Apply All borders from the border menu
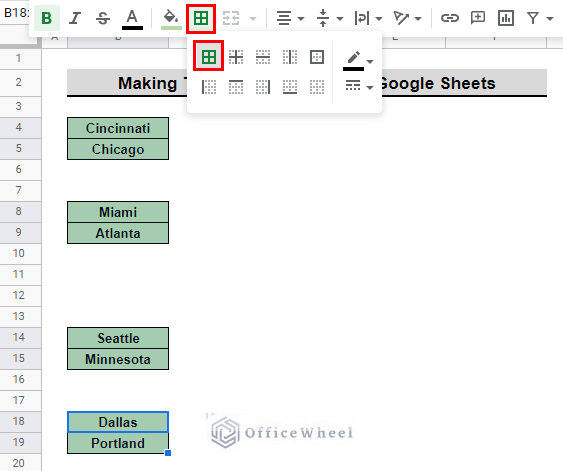Viewport: 563px width, 471px height. [x=209, y=57]
